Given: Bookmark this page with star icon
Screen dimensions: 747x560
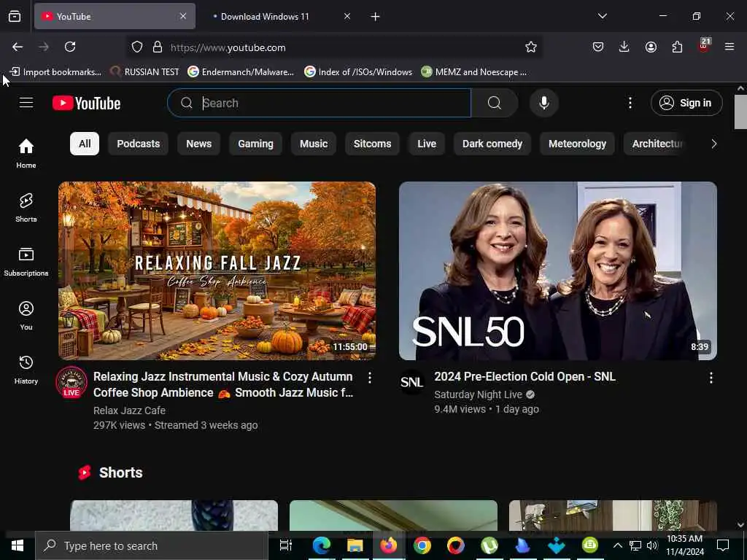Looking at the screenshot, I should [531, 47].
